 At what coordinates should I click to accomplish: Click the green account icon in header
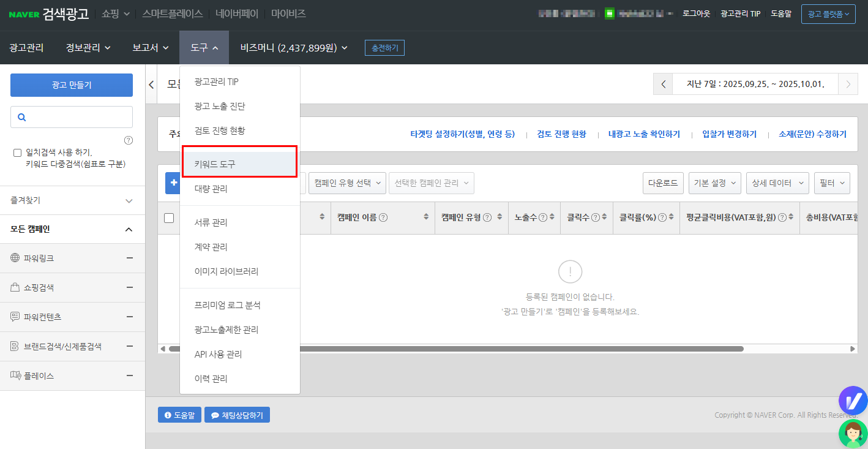pyautogui.click(x=609, y=13)
